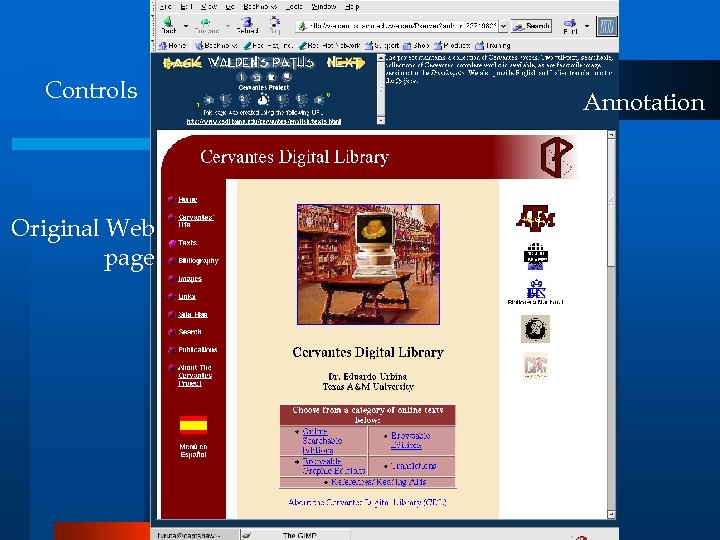Screen dimensions: 720x540
Task: Click the browser Forward arrow icon
Action: click(x=205, y=22)
